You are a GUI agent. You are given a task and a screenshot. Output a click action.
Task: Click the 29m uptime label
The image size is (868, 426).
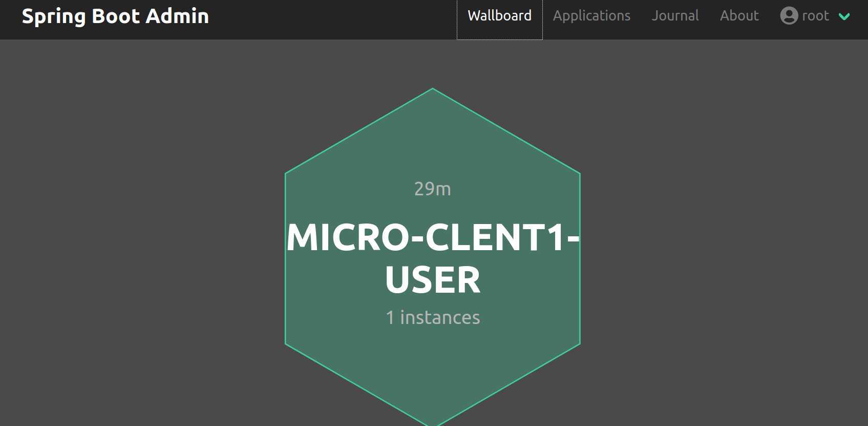[x=433, y=189]
